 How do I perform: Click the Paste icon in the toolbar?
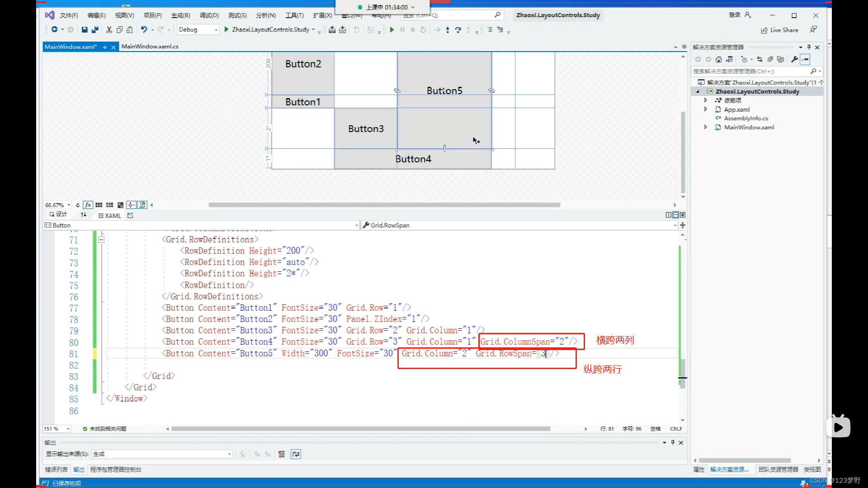[x=130, y=29]
